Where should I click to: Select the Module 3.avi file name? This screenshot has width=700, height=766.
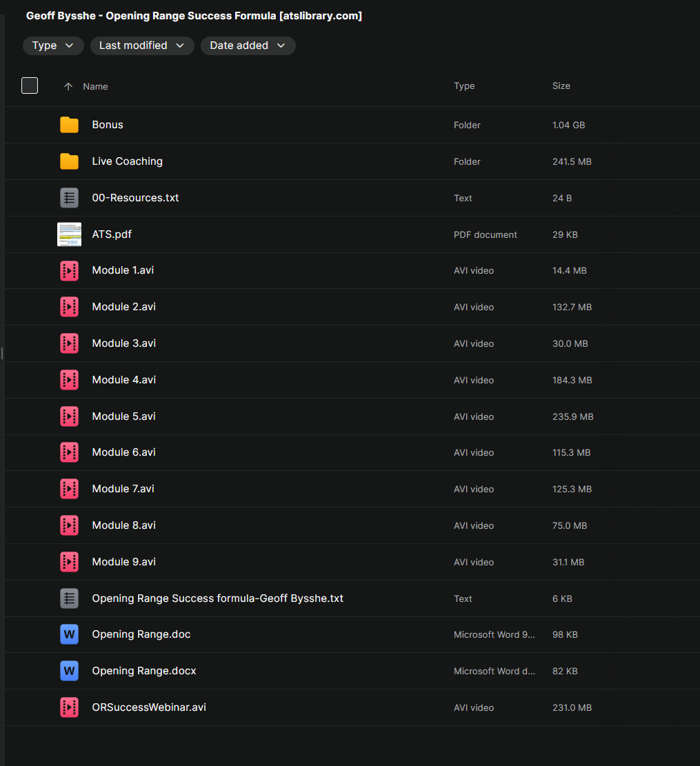click(123, 343)
